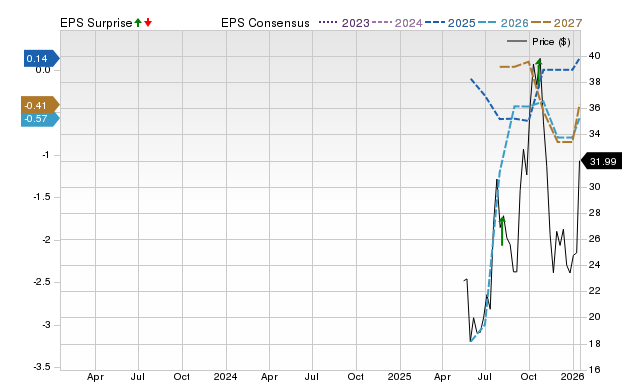Click the EPS Surprise title text
This screenshot has width=640, height=382.
pyautogui.click(x=96, y=23)
